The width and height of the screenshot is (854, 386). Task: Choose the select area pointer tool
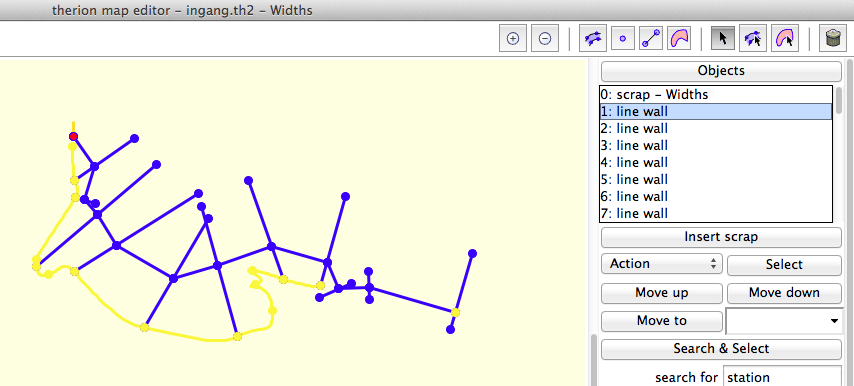785,39
